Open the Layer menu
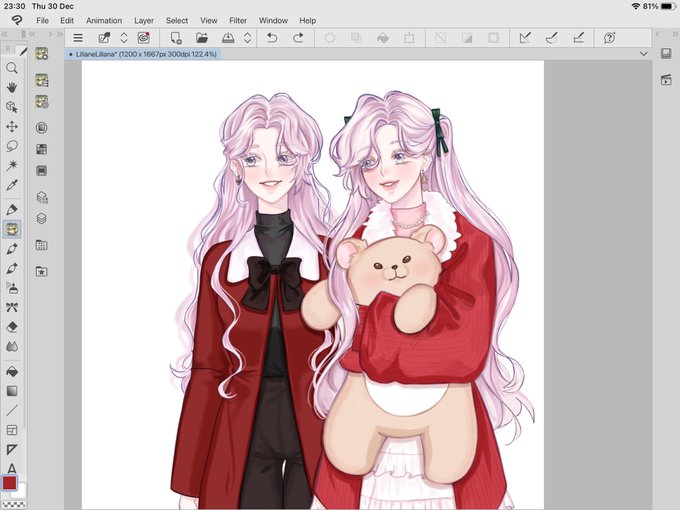This screenshot has height=510, width=680. 144,20
